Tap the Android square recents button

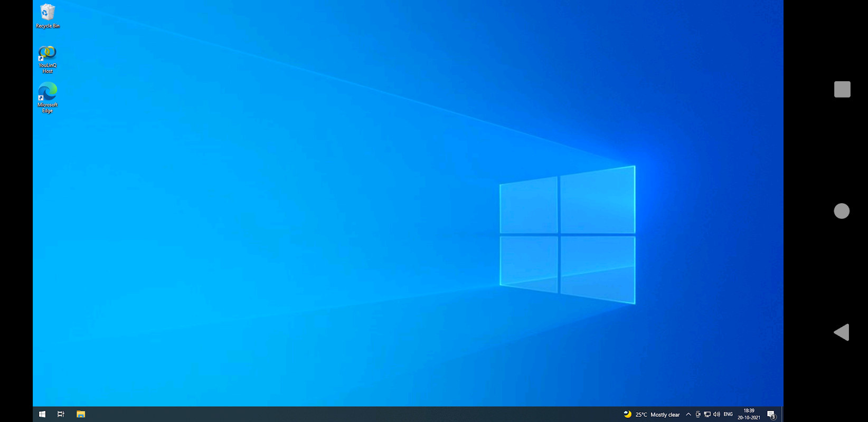pos(842,89)
